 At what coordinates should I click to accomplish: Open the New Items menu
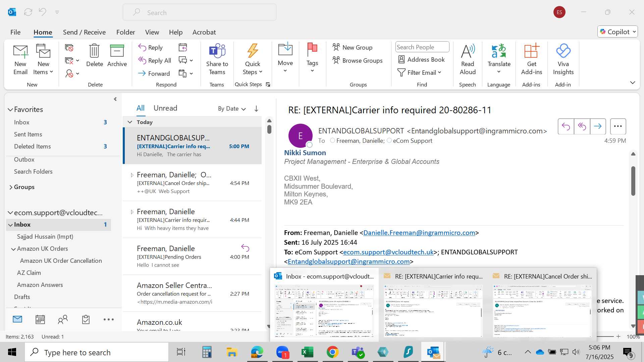click(x=43, y=60)
